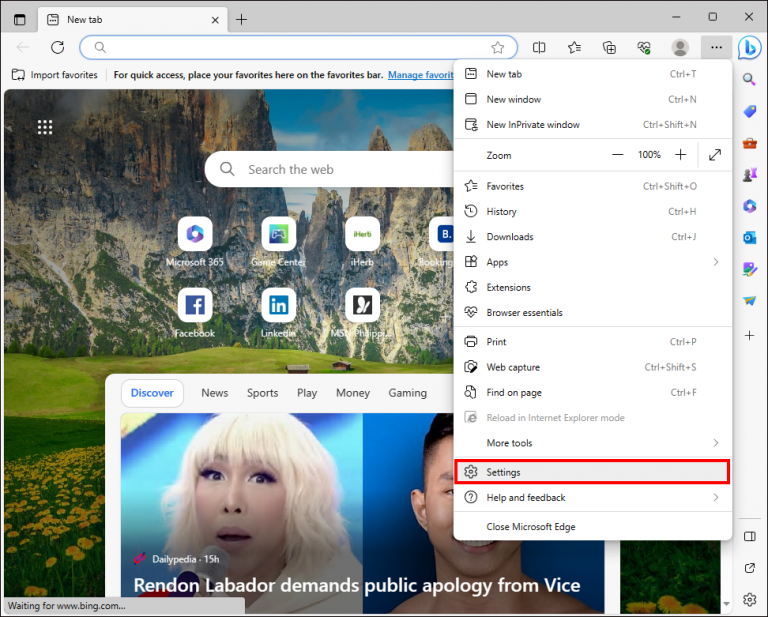Switch to the Money feed tab
This screenshot has width=768, height=617.
[353, 393]
